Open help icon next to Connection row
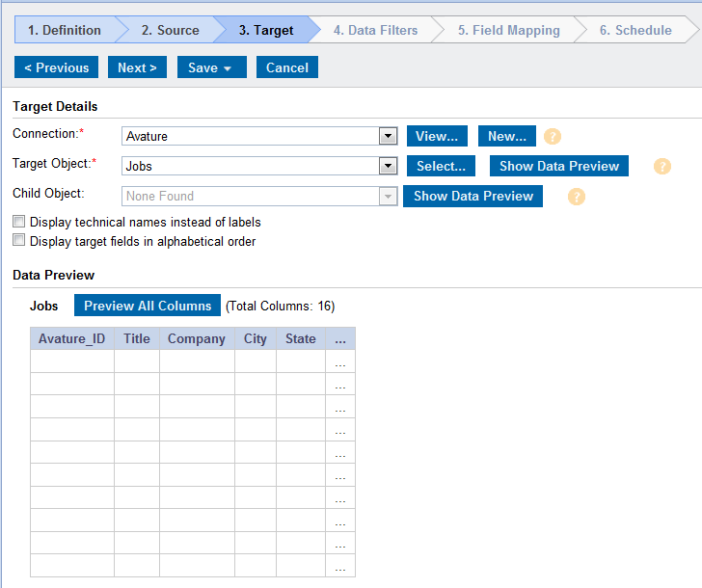 tap(552, 137)
